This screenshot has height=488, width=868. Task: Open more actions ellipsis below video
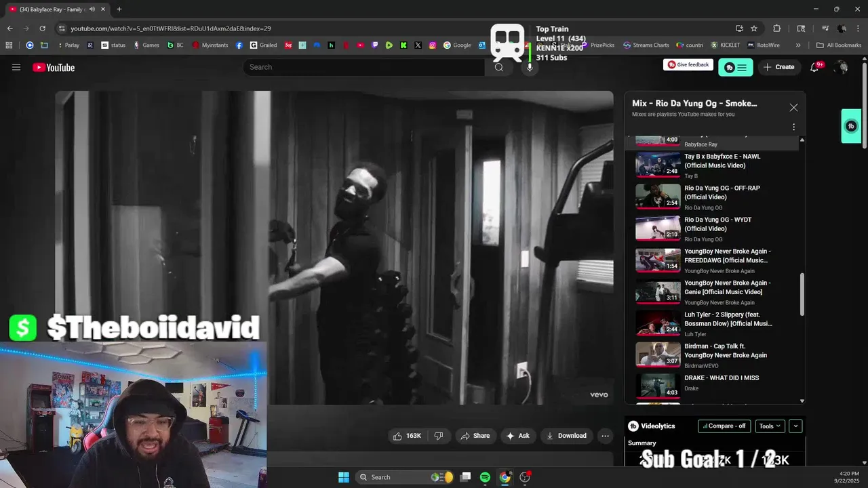pos(605,436)
